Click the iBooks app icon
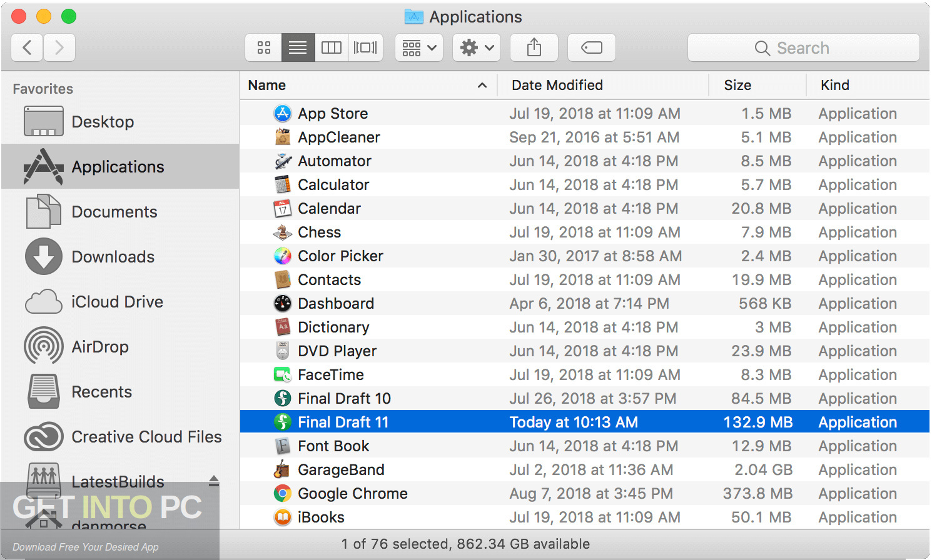The width and height of the screenshot is (932, 560). (283, 517)
